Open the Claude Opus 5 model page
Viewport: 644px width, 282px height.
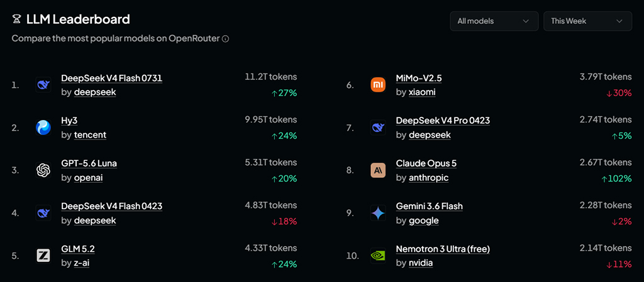click(x=426, y=163)
